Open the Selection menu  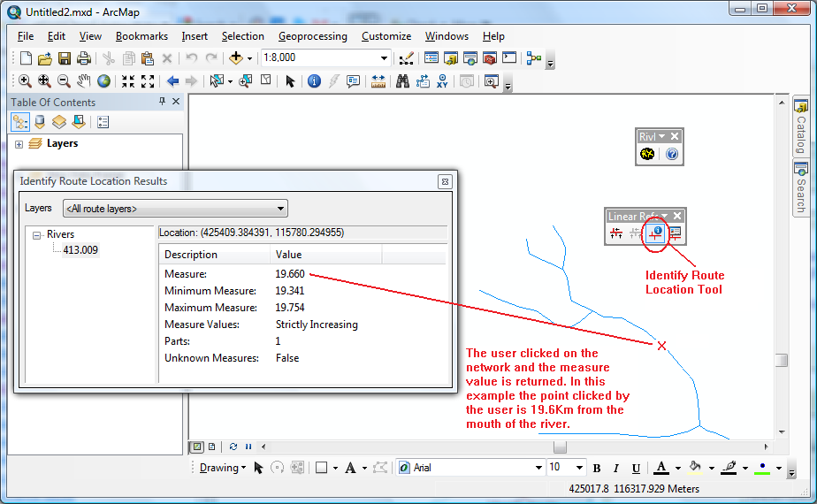pos(243,36)
